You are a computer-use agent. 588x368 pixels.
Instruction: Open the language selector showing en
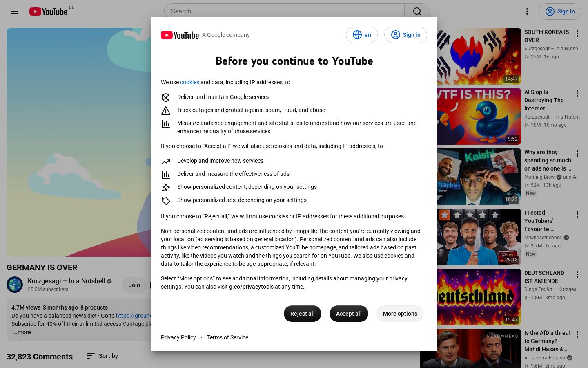[362, 35]
